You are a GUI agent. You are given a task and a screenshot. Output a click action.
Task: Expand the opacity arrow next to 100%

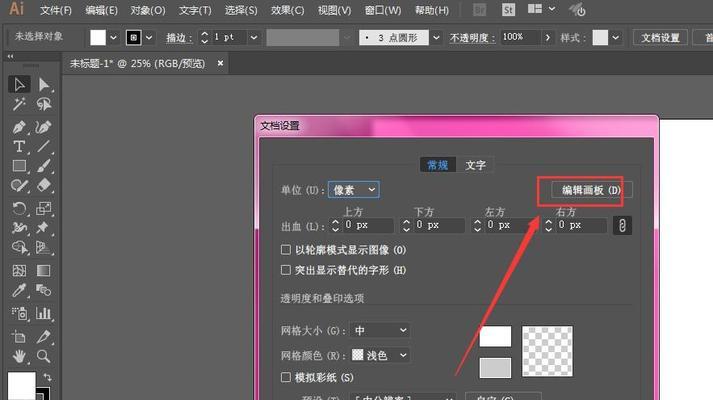pos(547,37)
